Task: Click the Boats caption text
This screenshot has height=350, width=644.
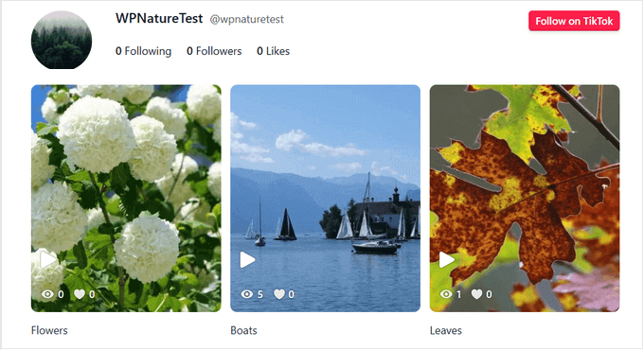Action: [x=243, y=330]
